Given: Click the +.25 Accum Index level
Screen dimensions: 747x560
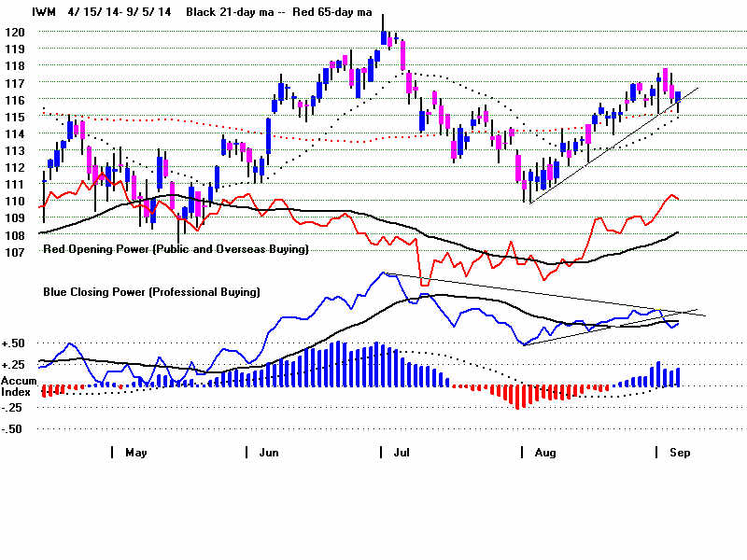Looking at the screenshot, I should pyautogui.click(x=13, y=365).
